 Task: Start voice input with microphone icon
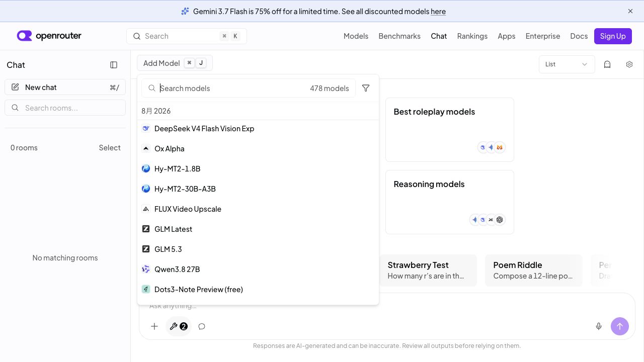[x=599, y=326]
